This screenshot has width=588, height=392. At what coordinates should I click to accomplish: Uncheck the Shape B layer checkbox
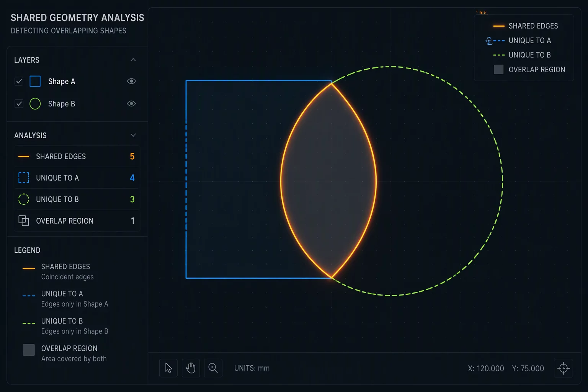click(x=19, y=104)
